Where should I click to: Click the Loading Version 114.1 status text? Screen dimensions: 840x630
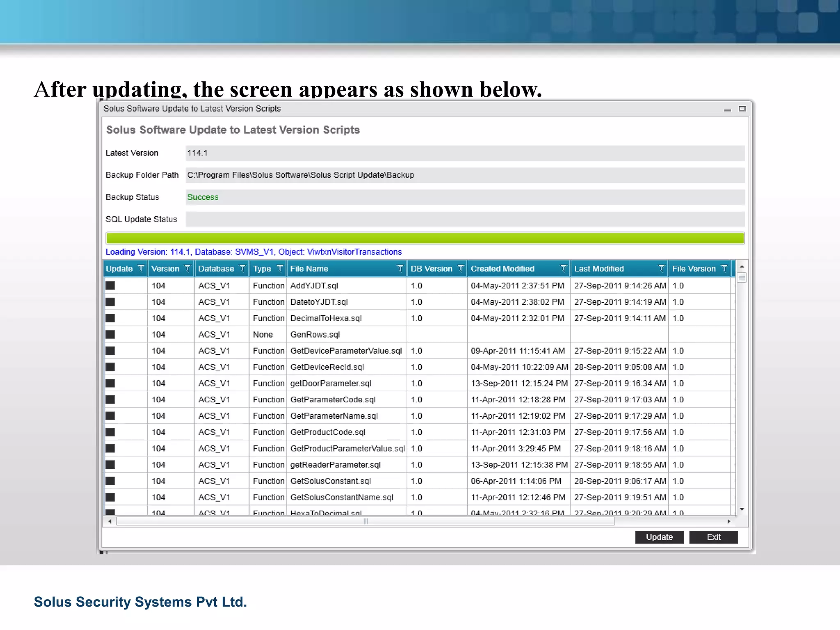pos(254,252)
